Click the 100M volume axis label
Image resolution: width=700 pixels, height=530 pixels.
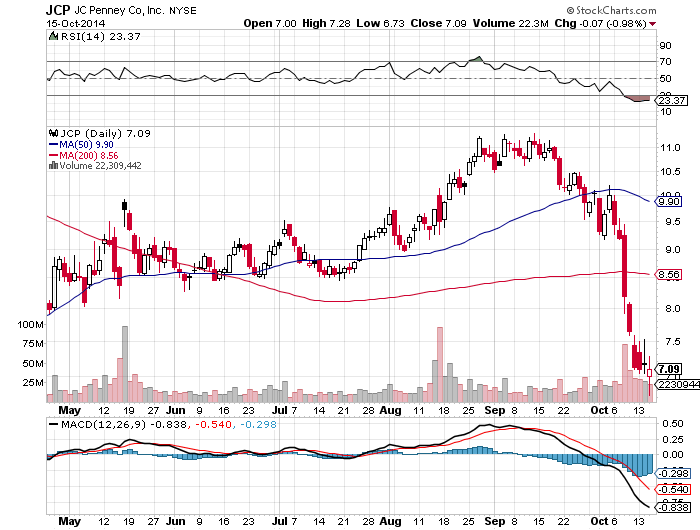coord(30,325)
